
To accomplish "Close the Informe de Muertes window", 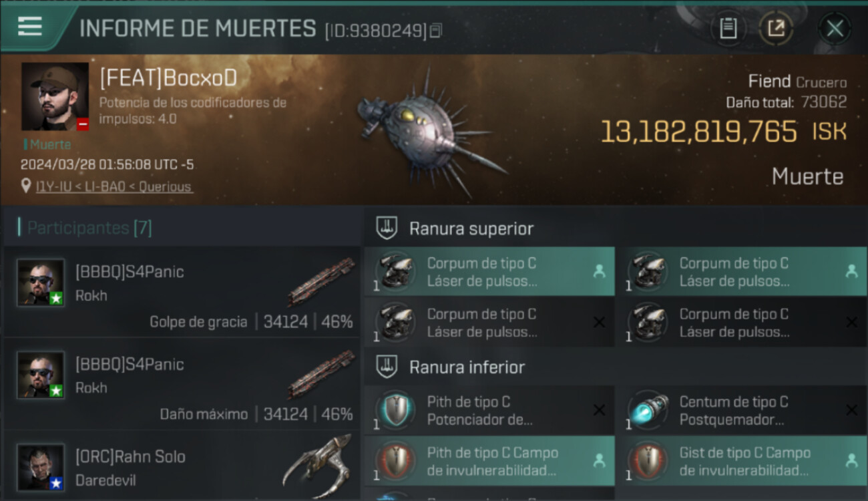I will click(x=835, y=29).
